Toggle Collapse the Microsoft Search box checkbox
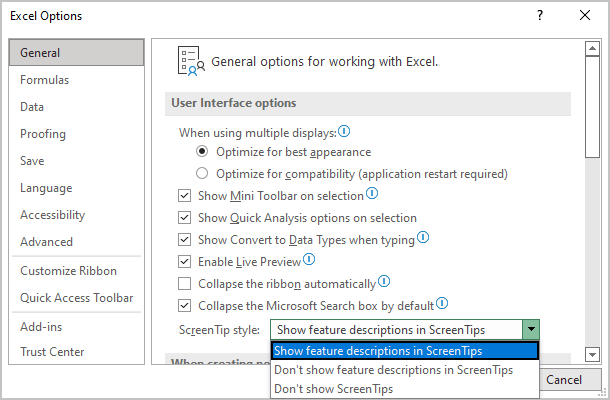 184,306
